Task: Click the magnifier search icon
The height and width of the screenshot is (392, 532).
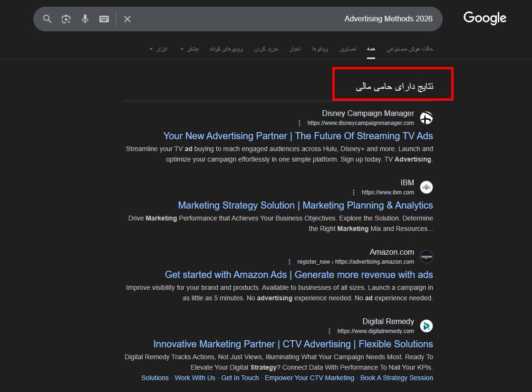Action: tap(47, 19)
